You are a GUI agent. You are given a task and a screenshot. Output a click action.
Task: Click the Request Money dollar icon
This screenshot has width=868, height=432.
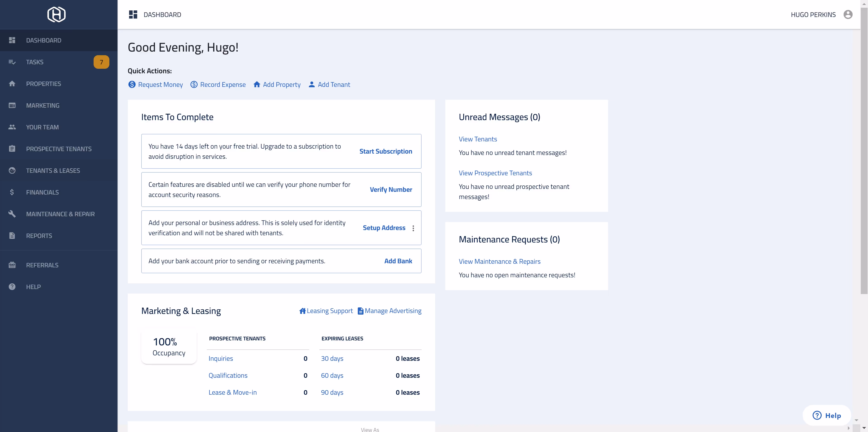(132, 84)
